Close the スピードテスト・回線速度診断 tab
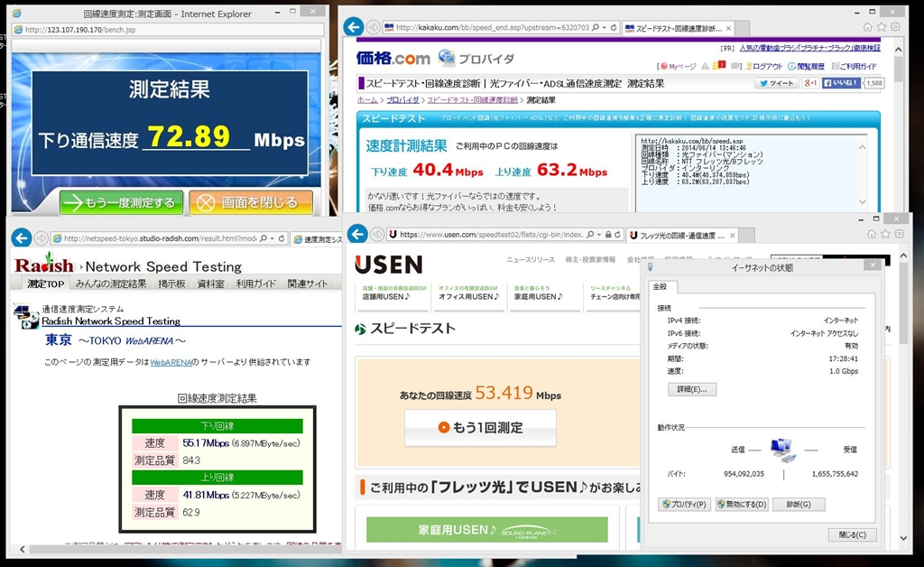 point(728,28)
